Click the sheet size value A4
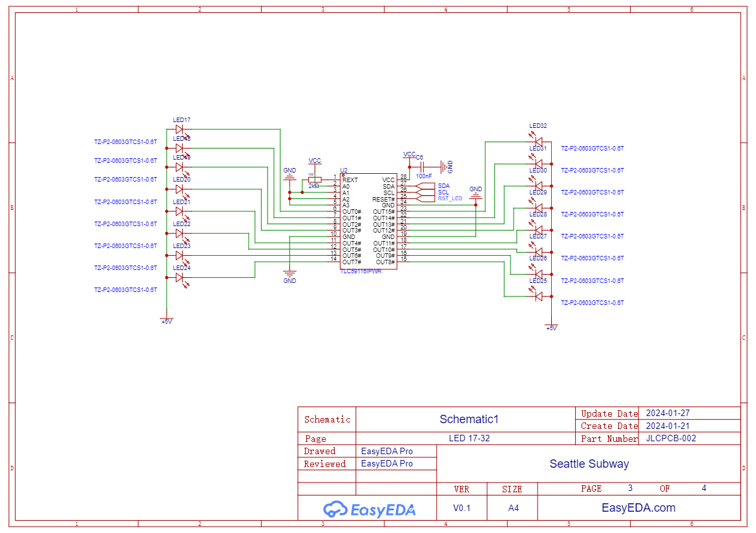This screenshot has width=756, height=533. point(513,508)
